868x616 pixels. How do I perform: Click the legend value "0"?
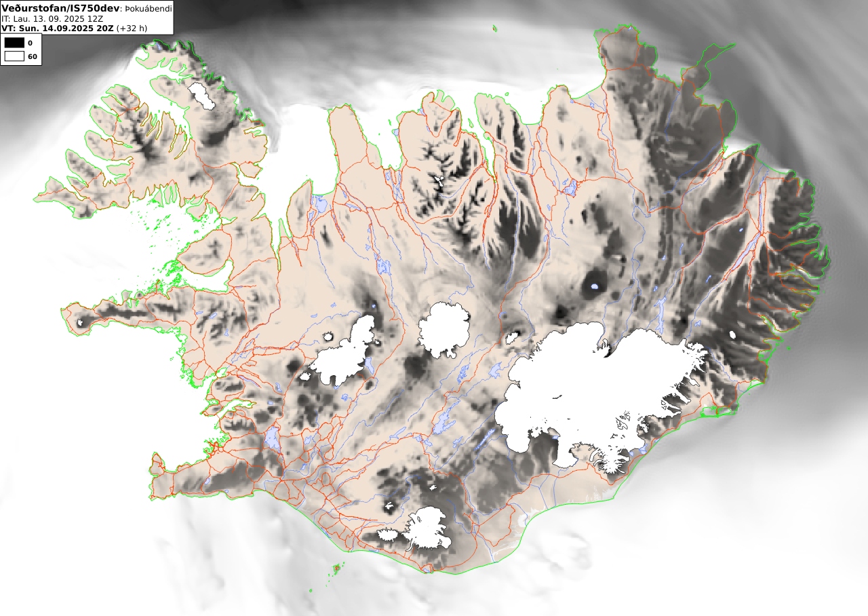(30, 43)
